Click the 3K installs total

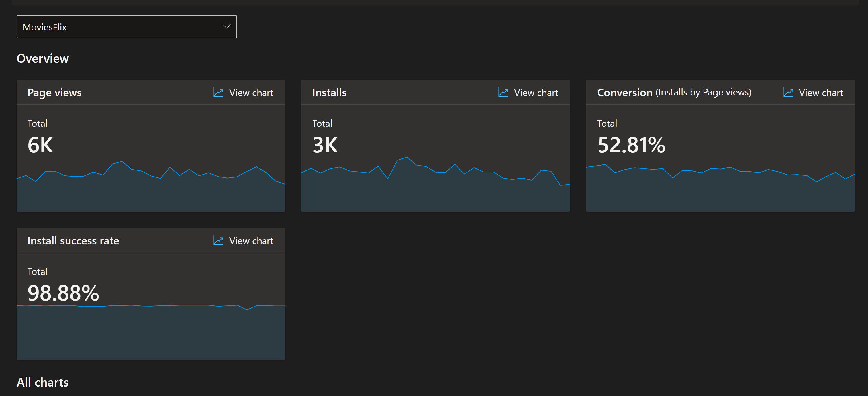click(x=325, y=145)
